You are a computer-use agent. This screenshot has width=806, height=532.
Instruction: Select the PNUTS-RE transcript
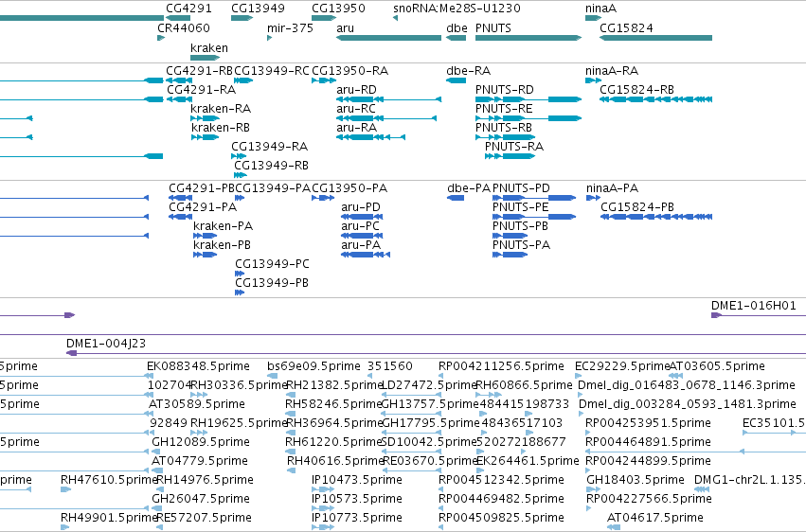tap(528, 118)
